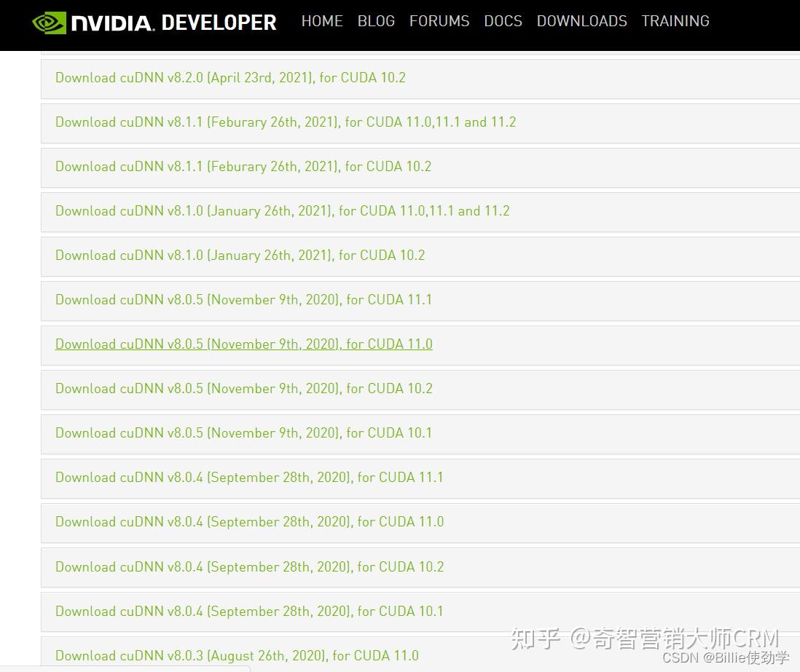Download cuDNN v8.0.5 for CUDA 11.1
This screenshot has height=672, width=800.
[x=244, y=300]
